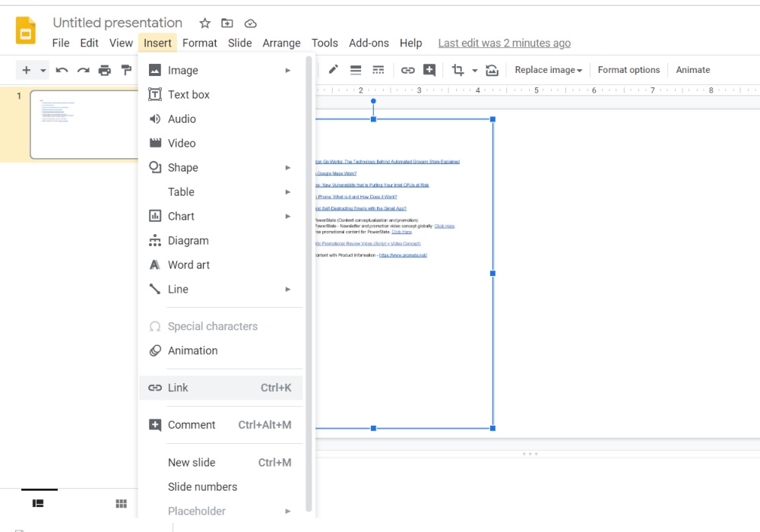Viewport: 760px width, 532px height.
Task: Choose Text box from the Insert menu
Action: 188,94
